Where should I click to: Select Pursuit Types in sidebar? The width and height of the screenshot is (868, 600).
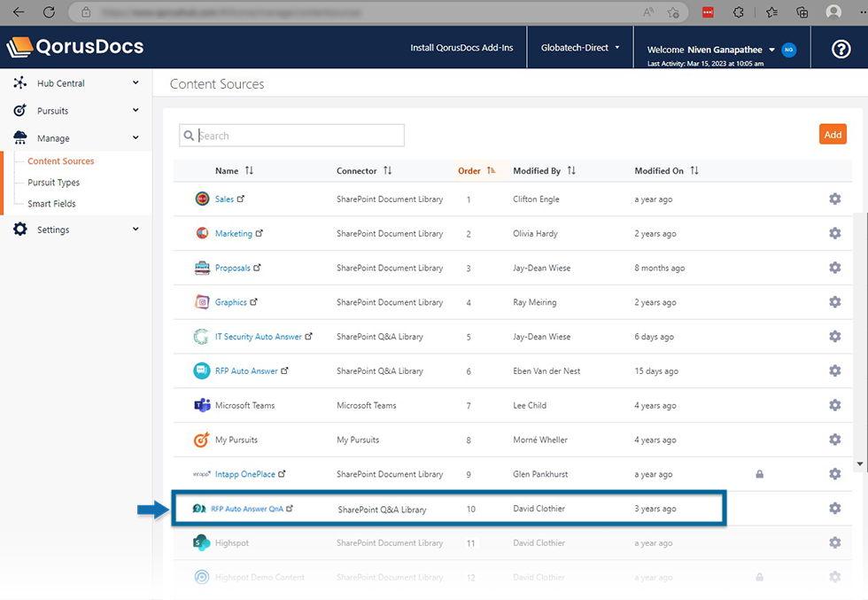click(54, 183)
